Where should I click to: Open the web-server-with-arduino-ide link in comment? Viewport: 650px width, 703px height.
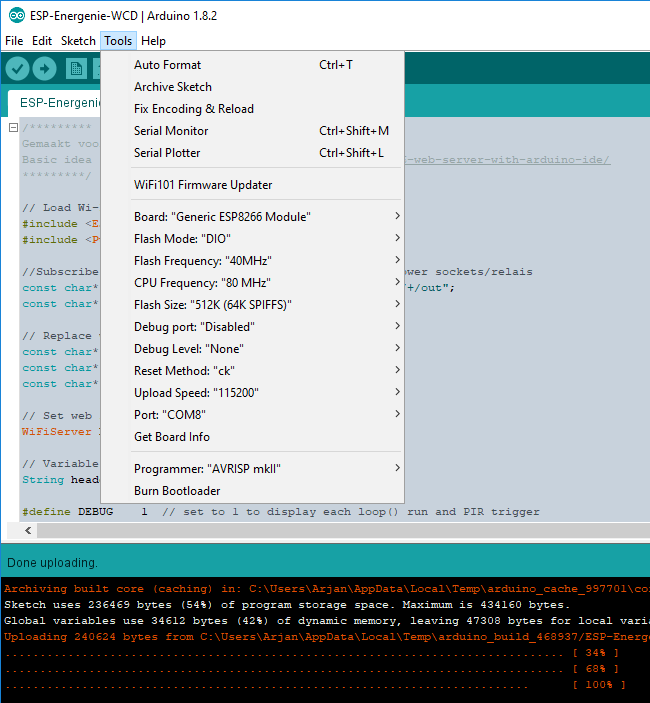pos(507,160)
